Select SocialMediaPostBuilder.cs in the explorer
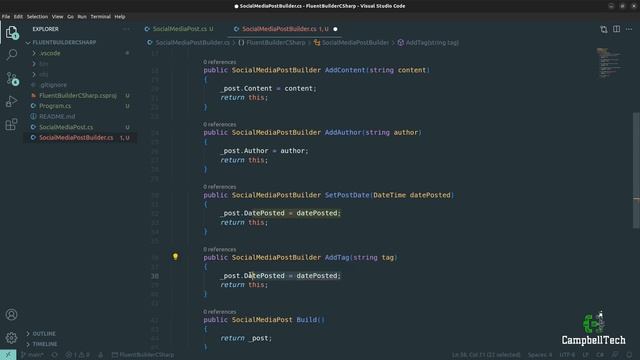 pos(76,138)
